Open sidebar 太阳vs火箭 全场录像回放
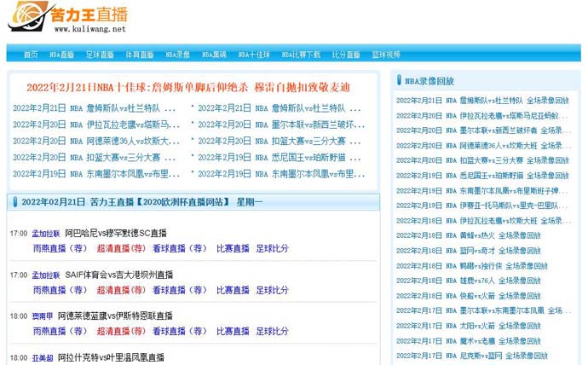This screenshot has width=588, height=365. click(x=469, y=326)
